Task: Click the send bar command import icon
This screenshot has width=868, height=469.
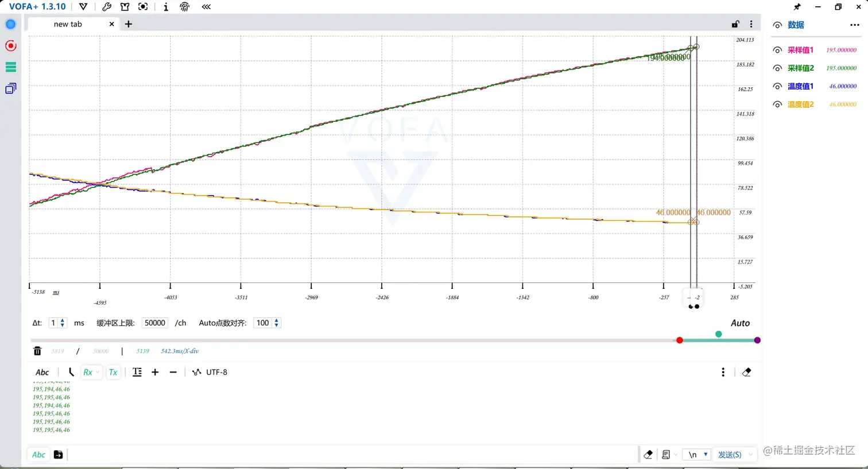Action: click(59, 455)
